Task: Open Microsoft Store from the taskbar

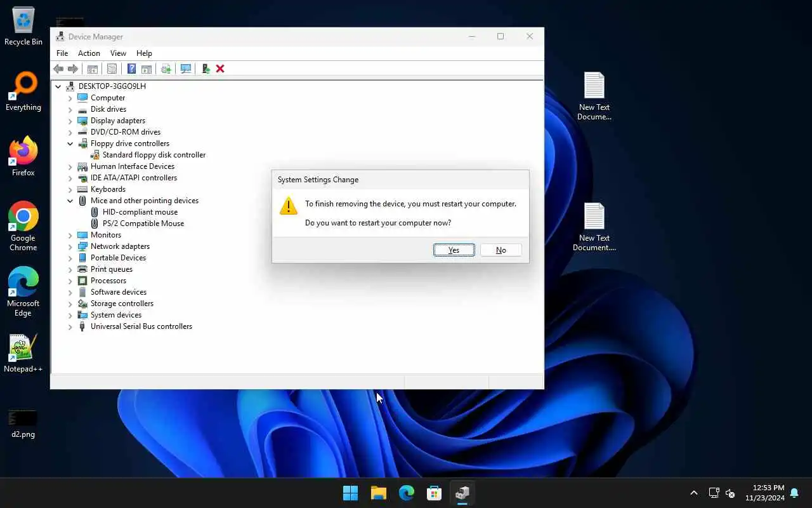Action: click(435, 493)
